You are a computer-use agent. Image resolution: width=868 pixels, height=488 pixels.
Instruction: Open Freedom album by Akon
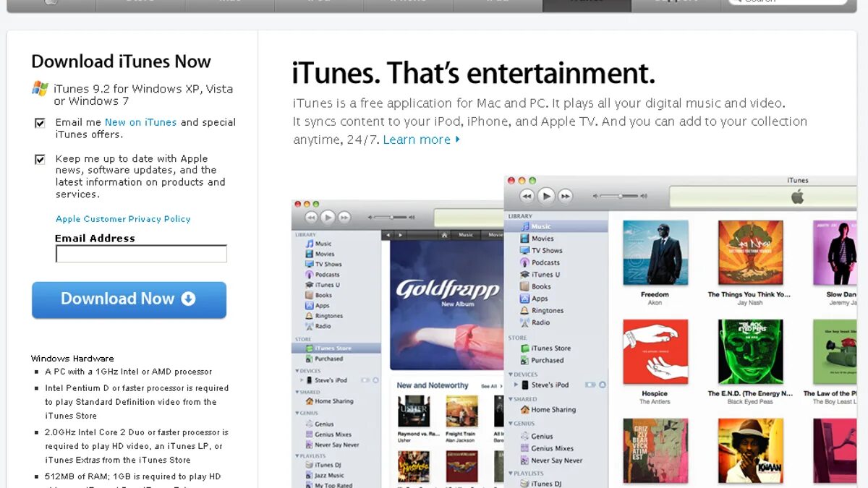655,253
